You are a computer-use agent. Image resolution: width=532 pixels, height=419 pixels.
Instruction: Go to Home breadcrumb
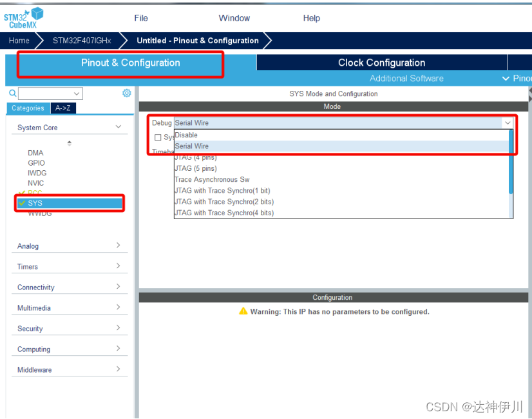[19, 41]
